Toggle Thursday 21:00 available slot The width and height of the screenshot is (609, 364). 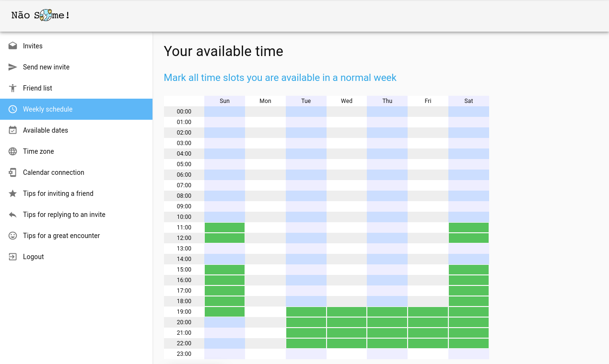[387, 333]
